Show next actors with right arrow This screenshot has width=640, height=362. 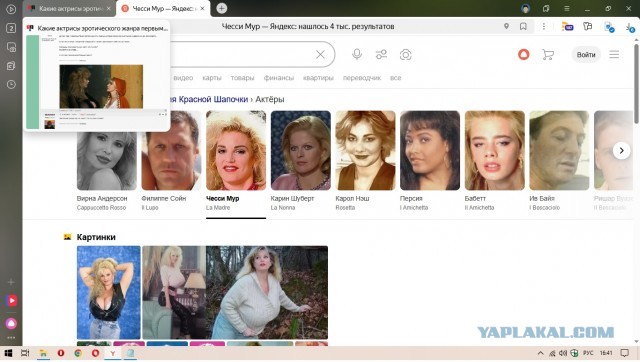click(621, 151)
